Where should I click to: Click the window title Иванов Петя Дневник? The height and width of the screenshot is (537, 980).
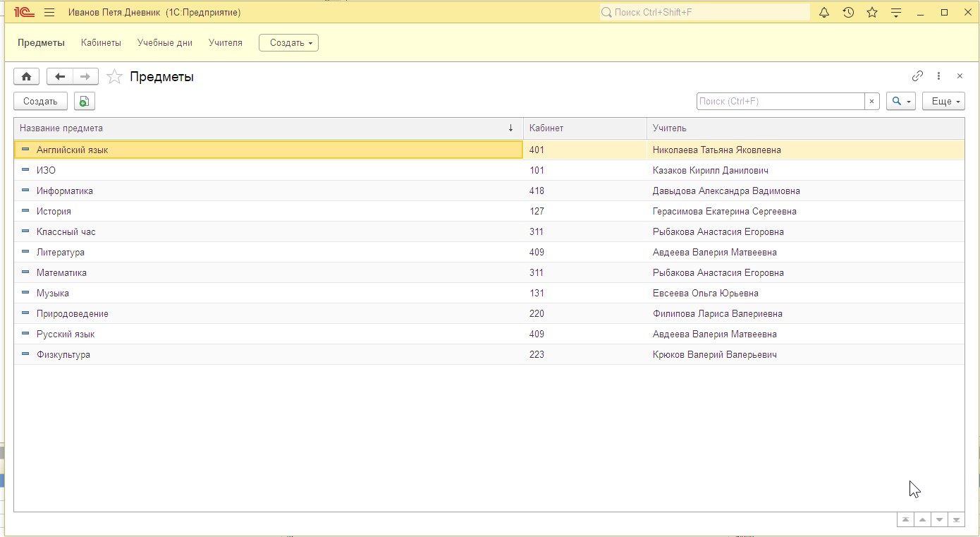154,13
